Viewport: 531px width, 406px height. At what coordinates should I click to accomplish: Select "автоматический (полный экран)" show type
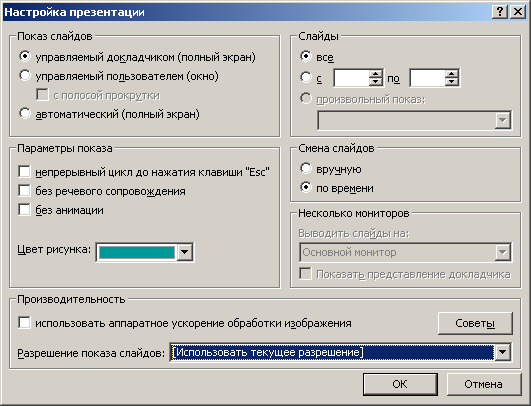[x=25, y=113]
